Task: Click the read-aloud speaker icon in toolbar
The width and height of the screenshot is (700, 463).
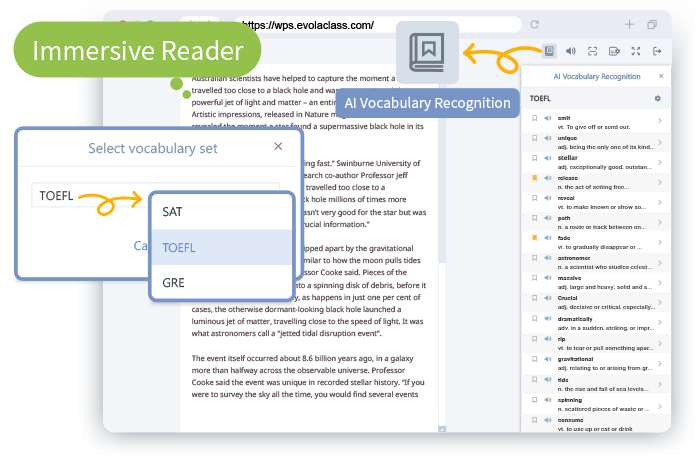Action: [x=571, y=51]
